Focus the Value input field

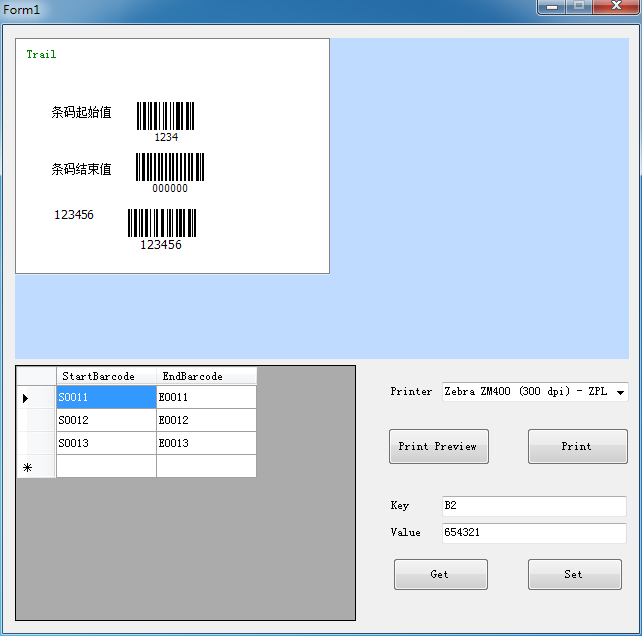coord(534,533)
